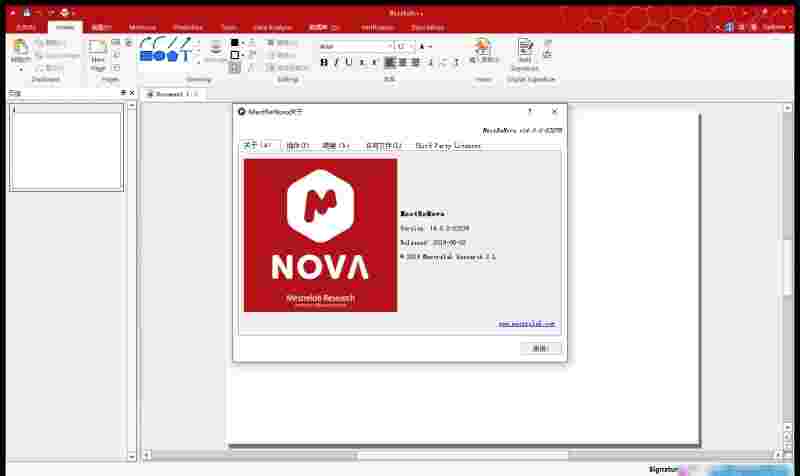800x476 pixels.
Task: Select the arrow drawing tool
Action: pyautogui.click(x=185, y=43)
